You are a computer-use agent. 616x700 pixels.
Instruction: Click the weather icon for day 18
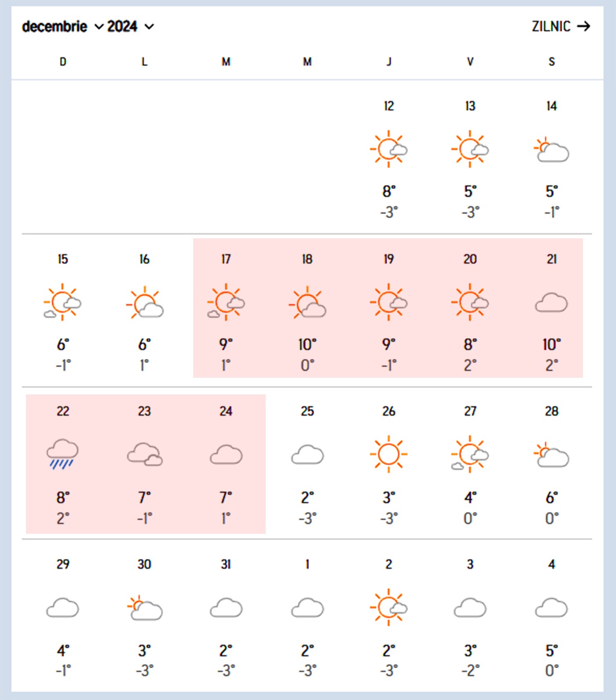click(x=307, y=303)
